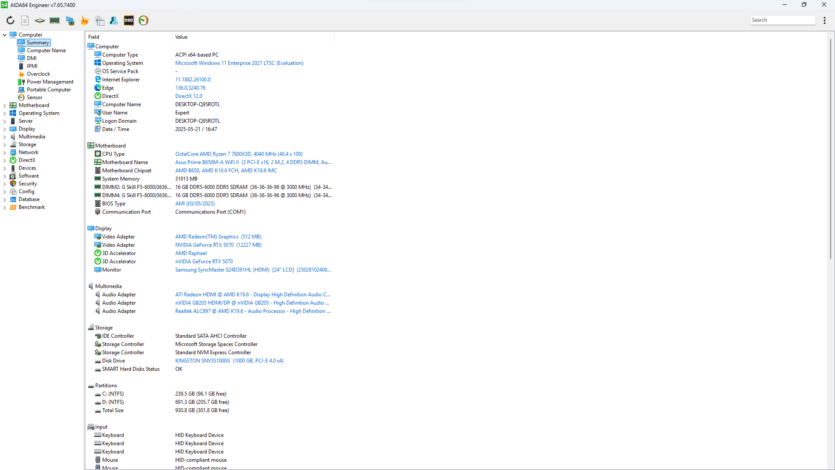Screen dimensions: 835x470
Task: Select the Total Size row
Action: click(210, 410)
